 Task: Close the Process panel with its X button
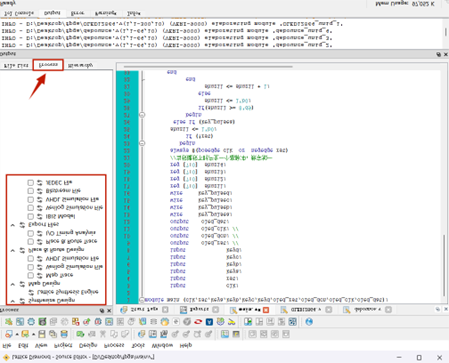[109, 311]
